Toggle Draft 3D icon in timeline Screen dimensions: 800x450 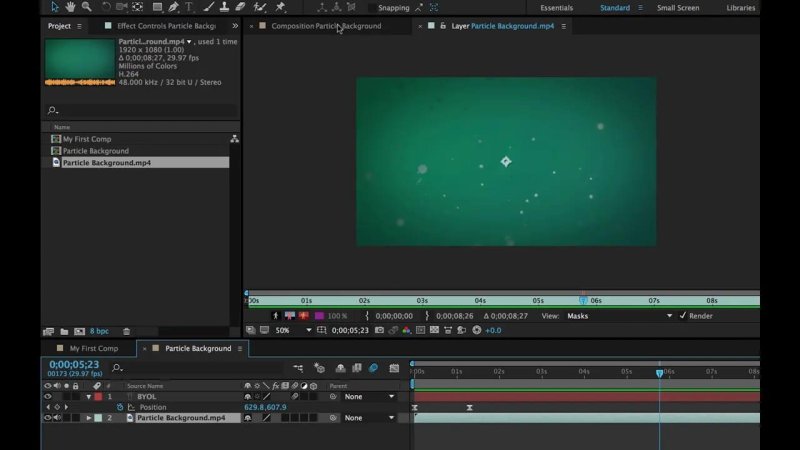point(319,368)
